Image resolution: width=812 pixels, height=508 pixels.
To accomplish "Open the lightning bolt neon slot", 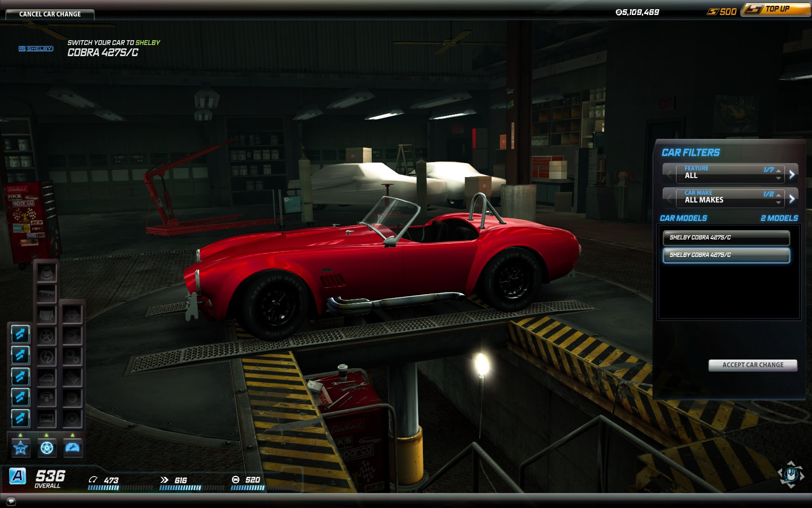I will pos(47,357).
